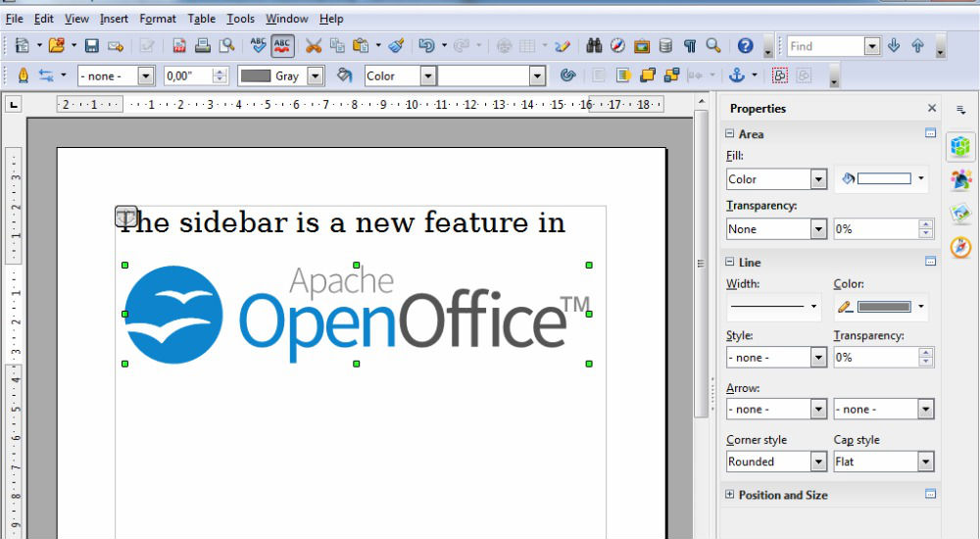The width and height of the screenshot is (980, 539).
Task: Expand Position and Size section
Action: [729, 494]
